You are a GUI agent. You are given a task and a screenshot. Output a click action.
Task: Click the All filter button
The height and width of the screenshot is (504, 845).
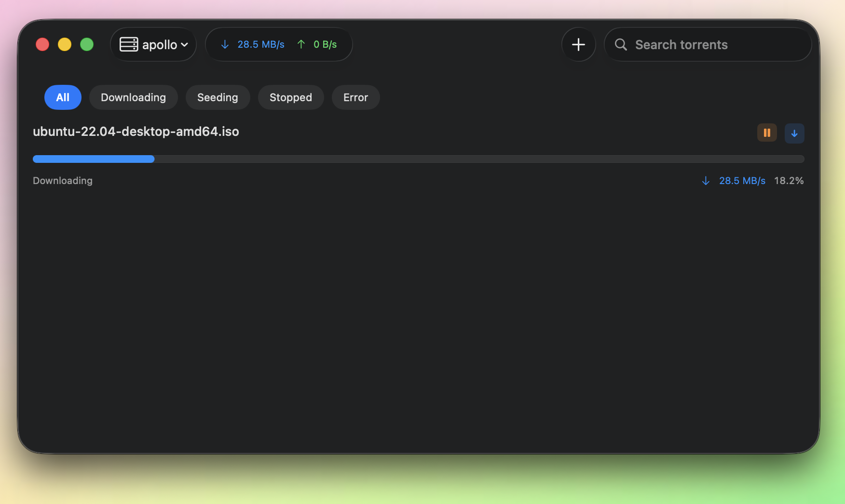click(x=63, y=97)
